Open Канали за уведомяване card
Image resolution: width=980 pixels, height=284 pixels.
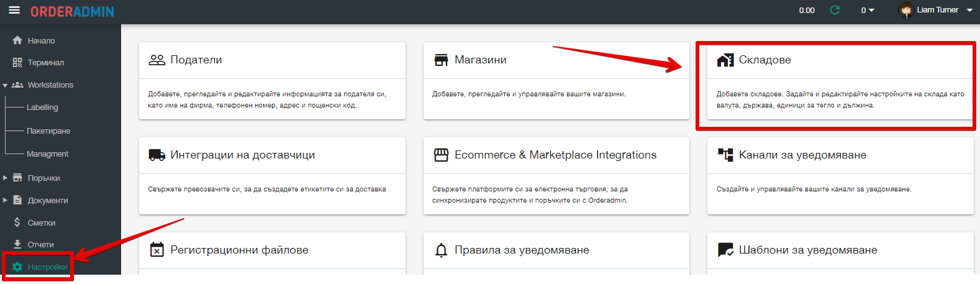[x=840, y=176]
